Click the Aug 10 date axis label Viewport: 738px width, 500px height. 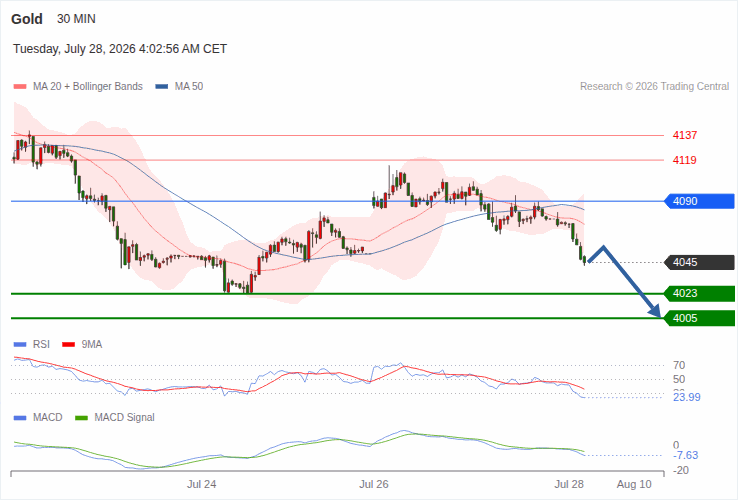point(634,484)
